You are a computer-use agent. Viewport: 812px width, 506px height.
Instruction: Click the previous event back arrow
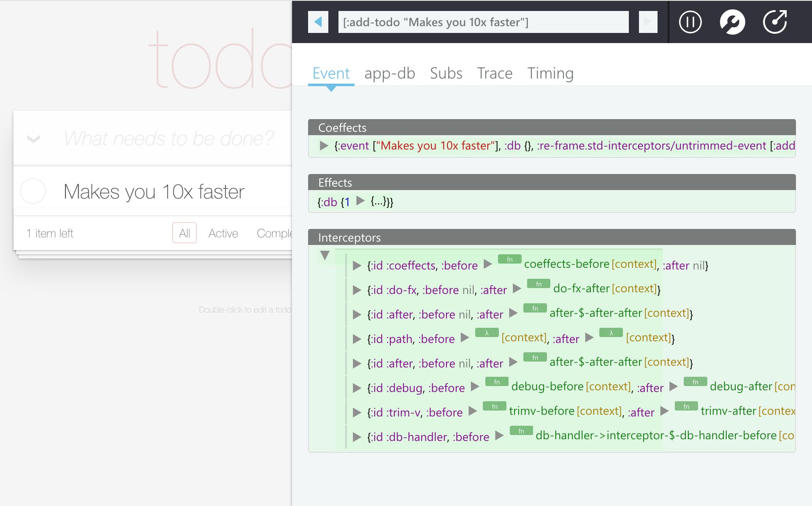click(x=318, y=22)
